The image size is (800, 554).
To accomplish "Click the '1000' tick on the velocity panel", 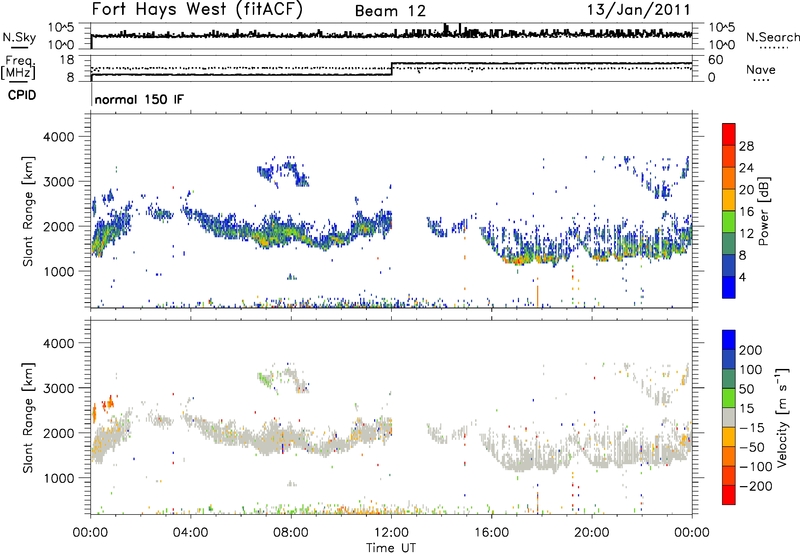I will coord(58,478).
